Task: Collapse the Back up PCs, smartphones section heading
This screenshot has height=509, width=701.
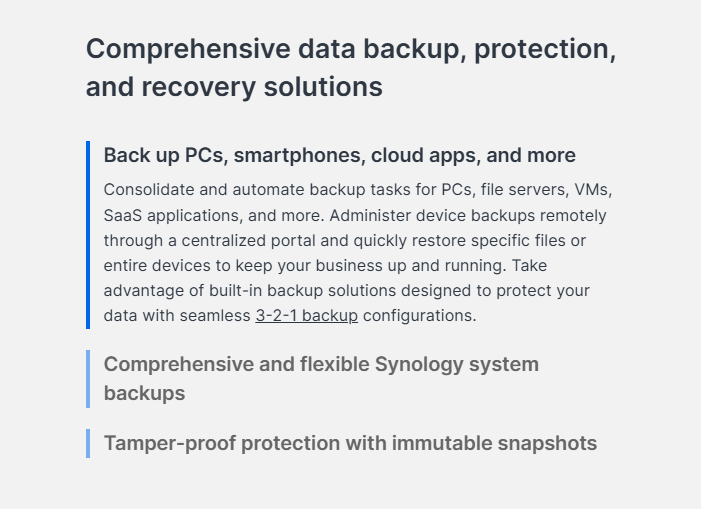Action: pos(339,156)
